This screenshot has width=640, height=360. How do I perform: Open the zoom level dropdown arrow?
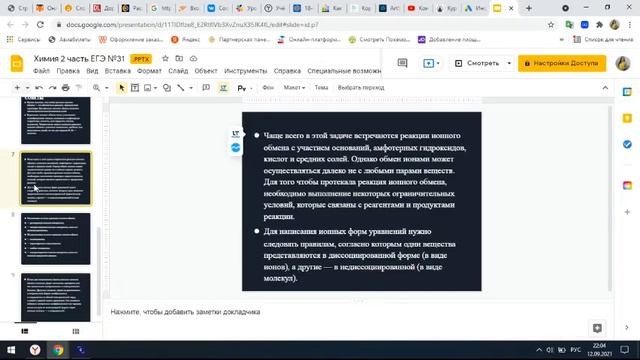coord(107,88)
